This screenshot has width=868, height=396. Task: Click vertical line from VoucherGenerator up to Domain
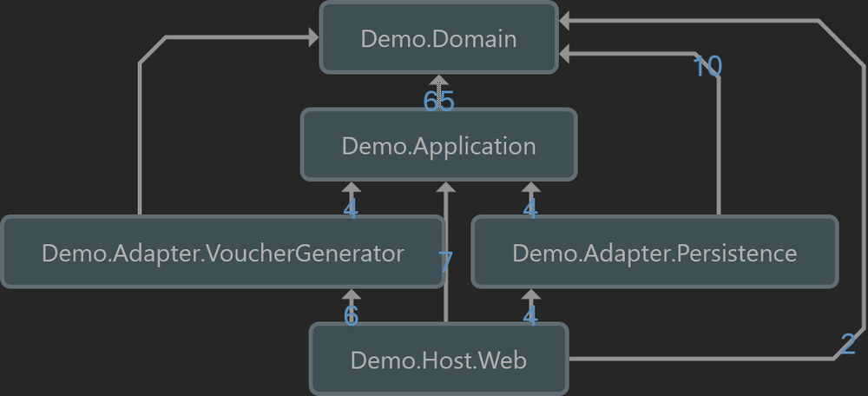tap(139, 139)
